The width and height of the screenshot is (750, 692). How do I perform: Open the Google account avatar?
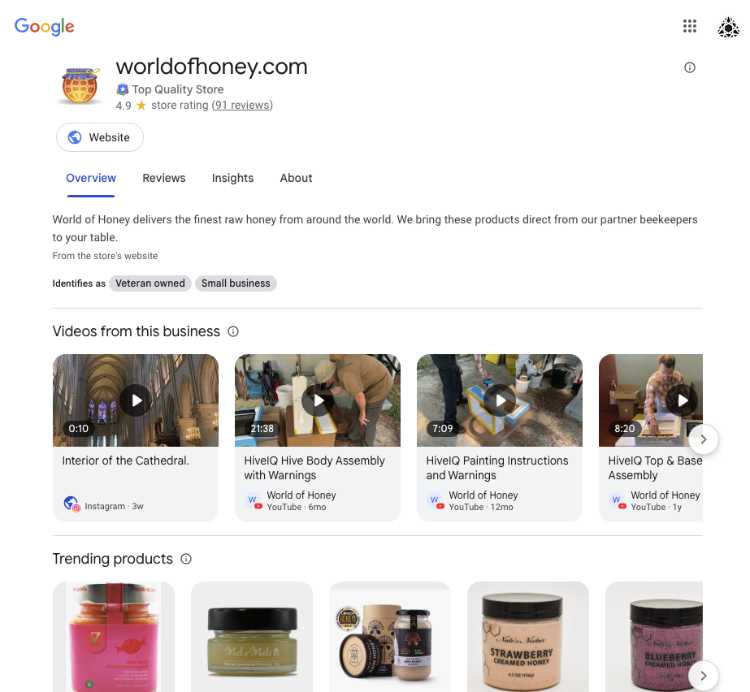728,27
